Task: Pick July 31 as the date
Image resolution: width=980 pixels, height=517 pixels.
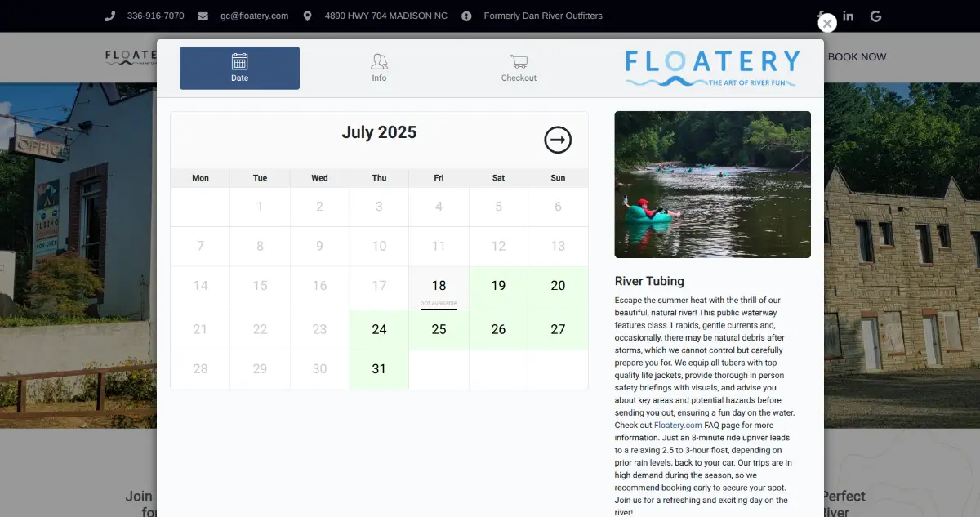Action: (379, 369)
